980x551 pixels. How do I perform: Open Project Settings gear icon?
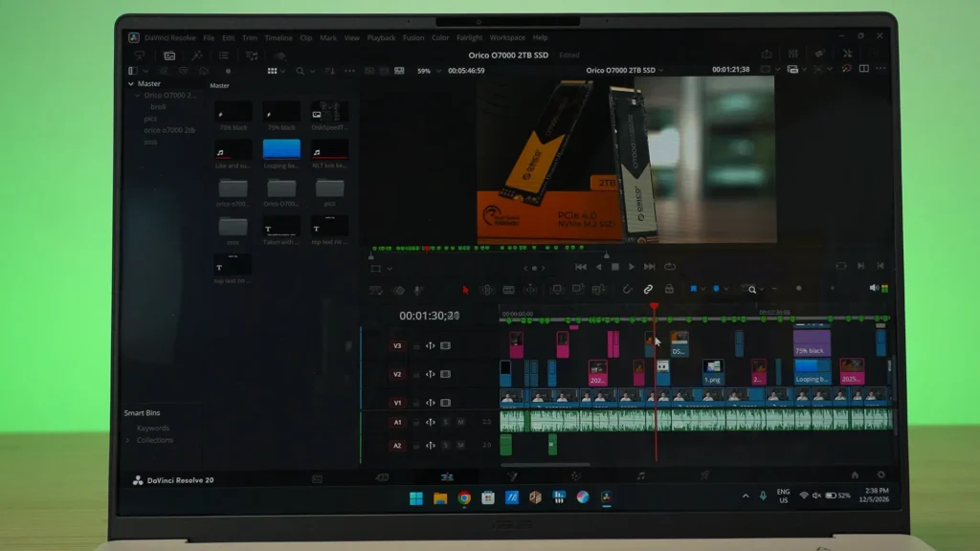tap(881, 474)
